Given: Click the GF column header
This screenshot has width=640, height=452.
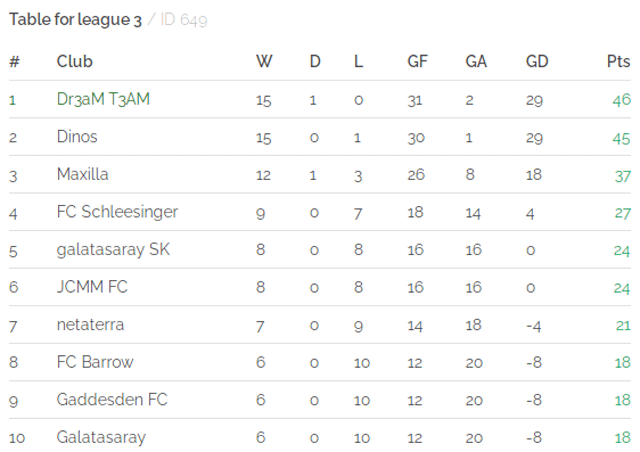Looking at the screenshot, I should (x=417, y=62).
